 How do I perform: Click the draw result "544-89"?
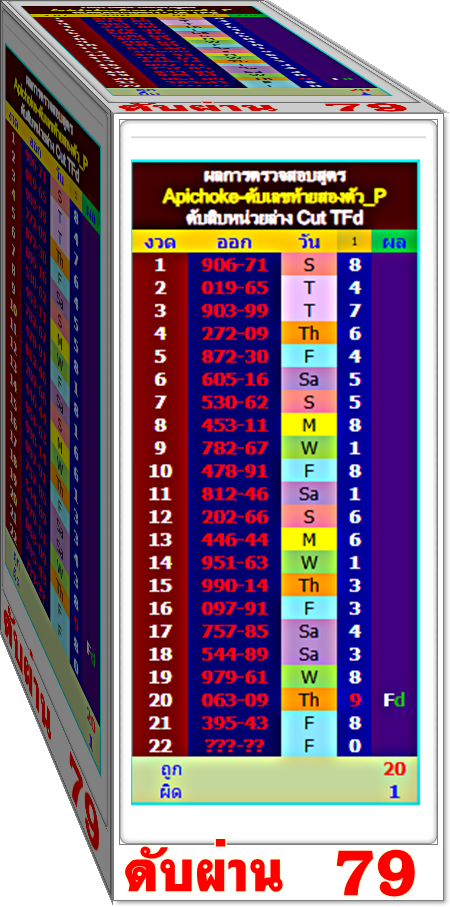click(234, 654)
